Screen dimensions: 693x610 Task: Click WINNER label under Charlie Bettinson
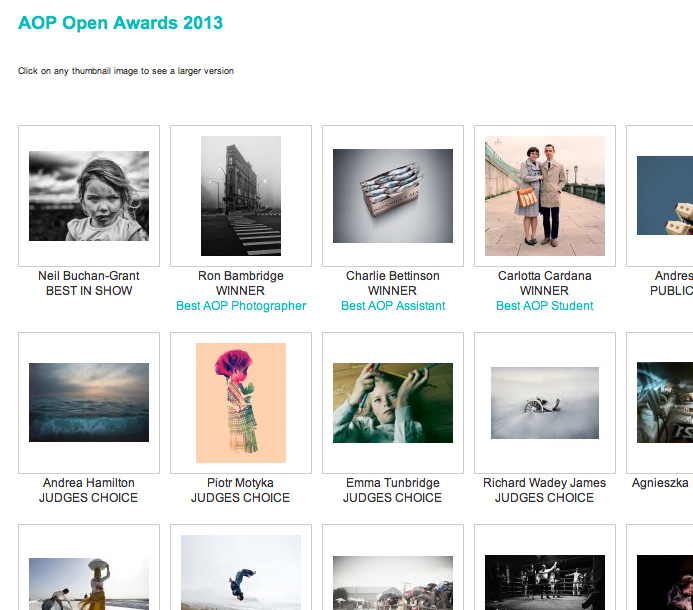392,291
